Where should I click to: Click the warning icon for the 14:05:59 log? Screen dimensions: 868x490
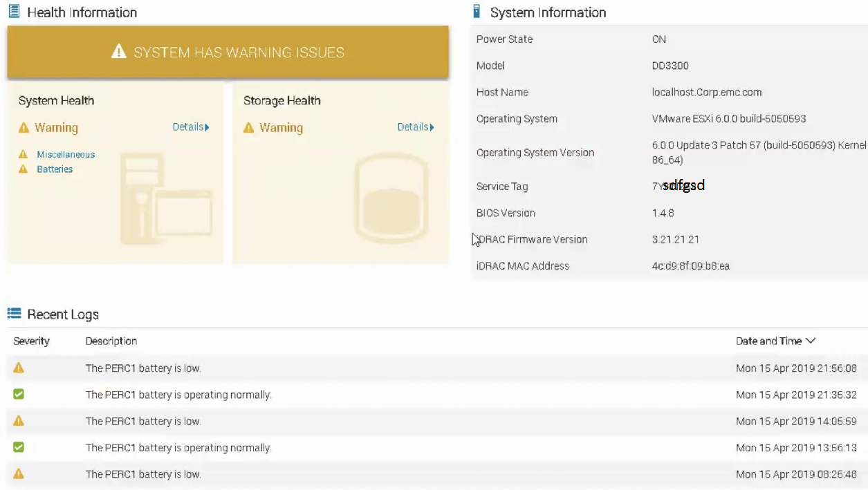[x=19, y=420]
